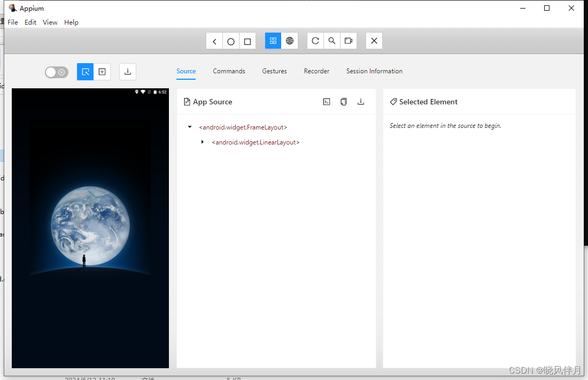The image size is (588, 380).
Task: Quit session using the X toolbar icon
Action: pos(374,41)
